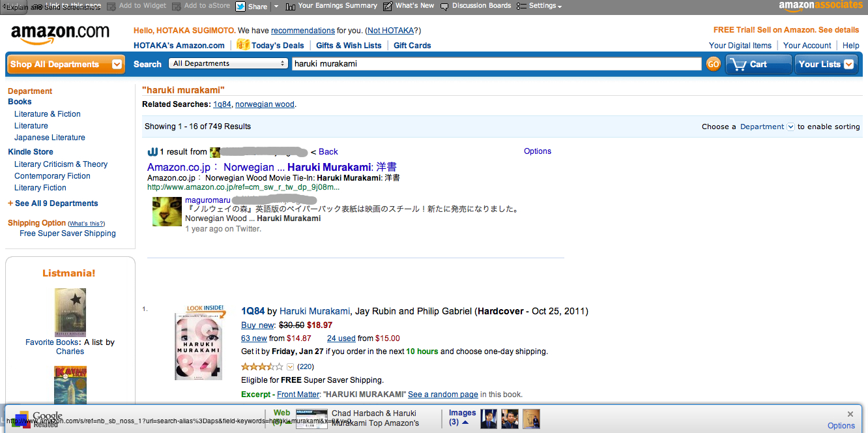The width and height of the screenshot is (868, 433).
Task: Open the All Departments search category selector
Action: pos(228,63)
